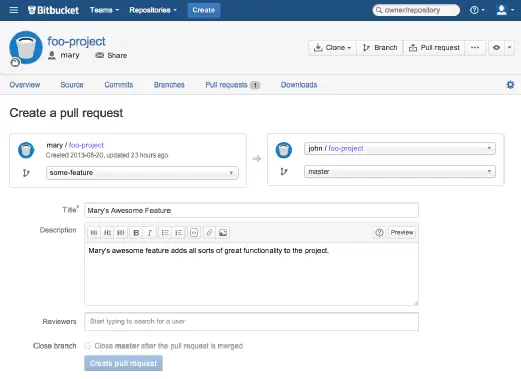
Task: Switch to the Pull requests tab
Action: coord(232,85)
